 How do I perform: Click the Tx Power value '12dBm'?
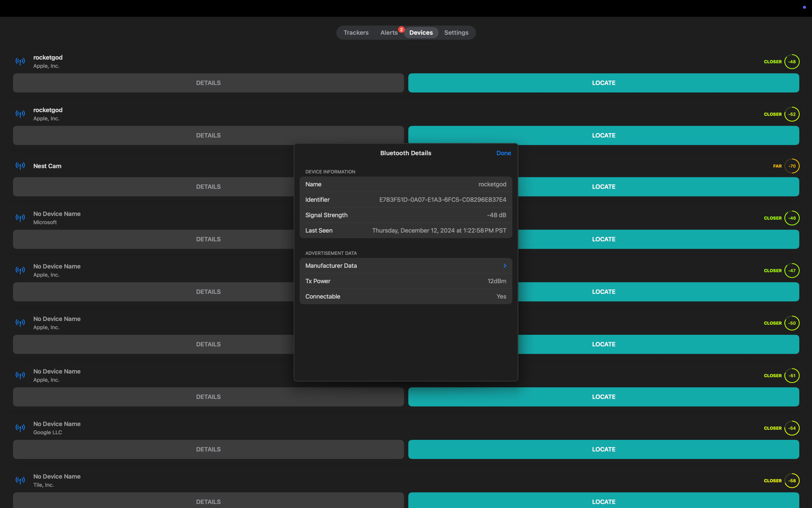click(x=497, y=281)
